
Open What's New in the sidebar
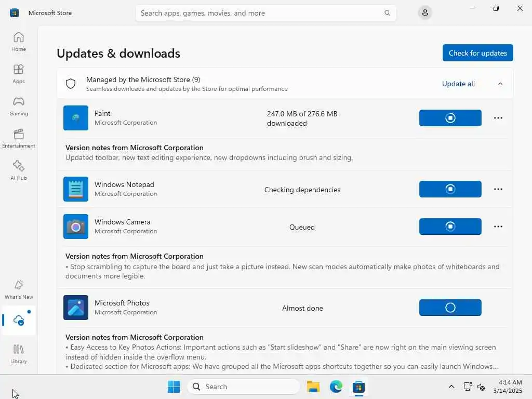pyautogui.click(x=19, y=289)
